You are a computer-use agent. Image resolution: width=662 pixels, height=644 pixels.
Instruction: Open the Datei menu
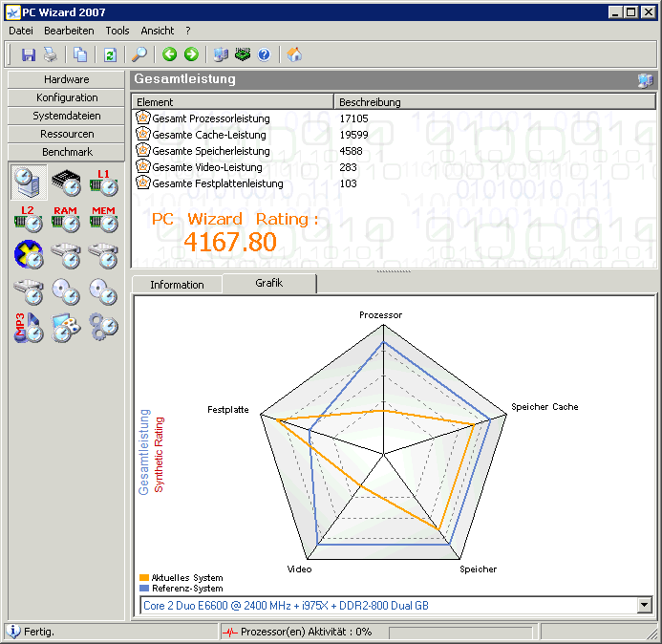pos(21,31)
